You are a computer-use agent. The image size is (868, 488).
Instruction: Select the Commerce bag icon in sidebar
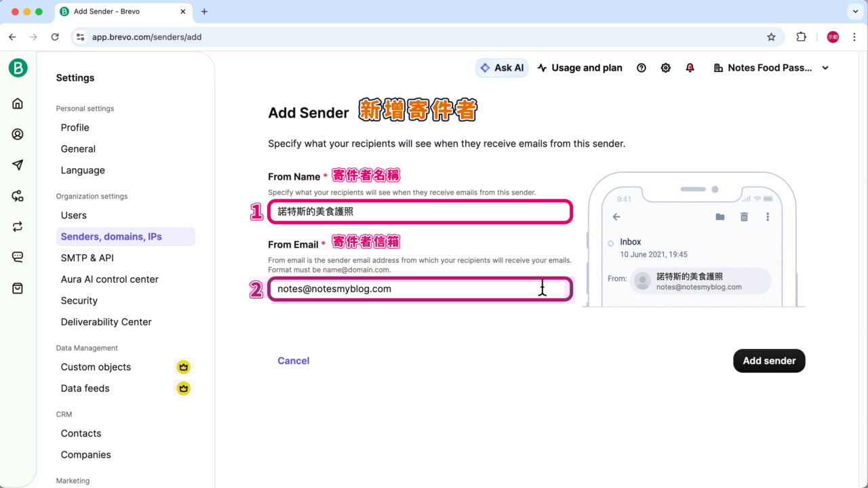pos(17,287)
